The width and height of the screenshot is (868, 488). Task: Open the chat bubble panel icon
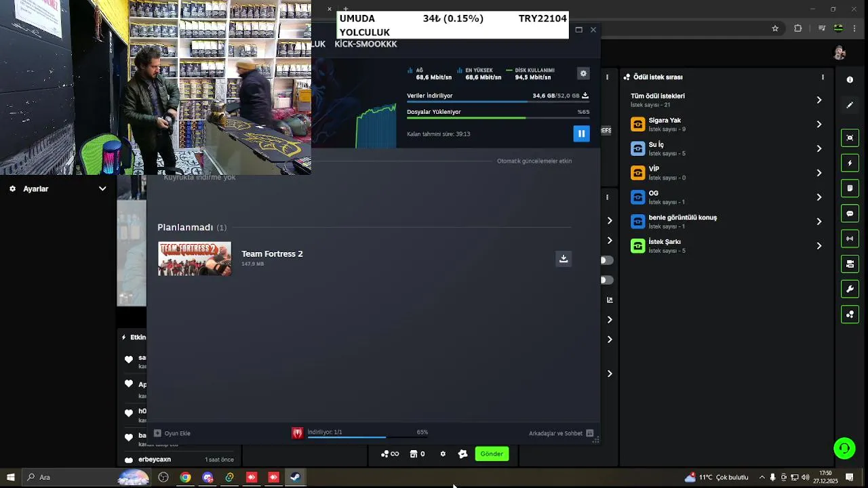coord(850,213)
